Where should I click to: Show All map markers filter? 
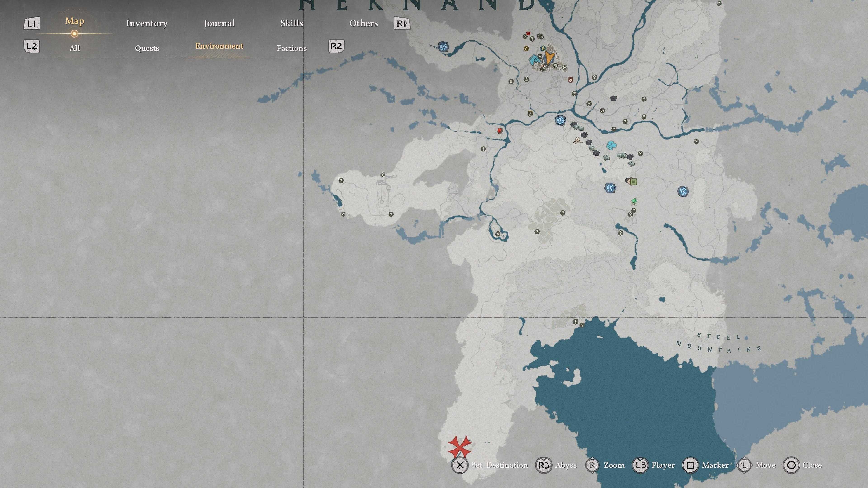(74, 48)
